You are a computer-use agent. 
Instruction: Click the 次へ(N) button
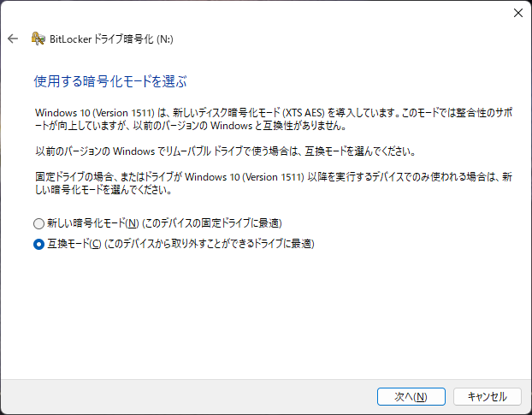(x=411, y=396)
